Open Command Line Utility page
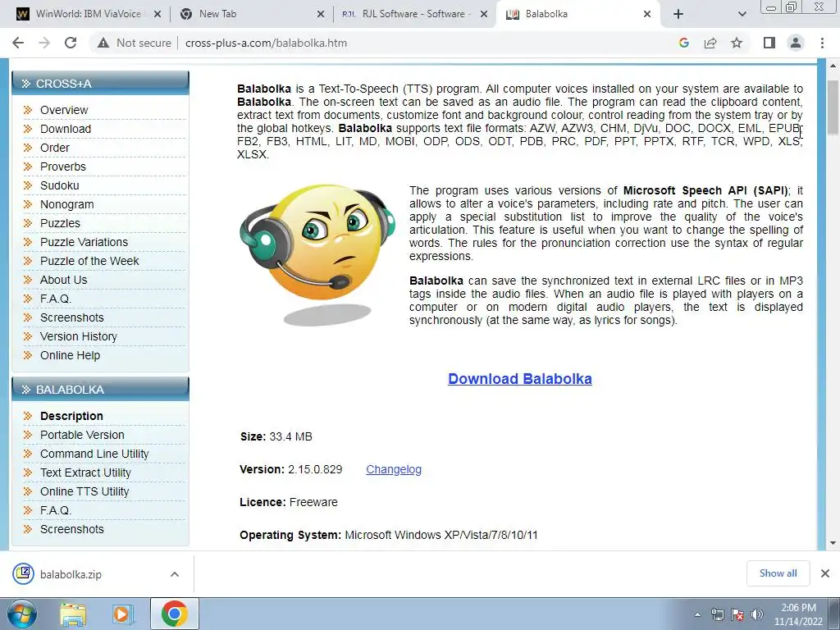 click(x=94, y=454)
